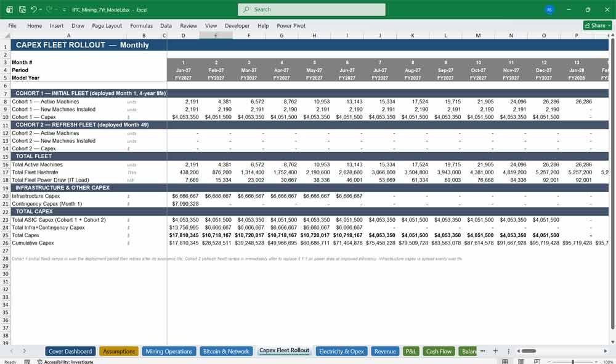Click the Total Capex value $17,810,345 in row 25
The width and height of the screenshot is (616, 364).
184,235
